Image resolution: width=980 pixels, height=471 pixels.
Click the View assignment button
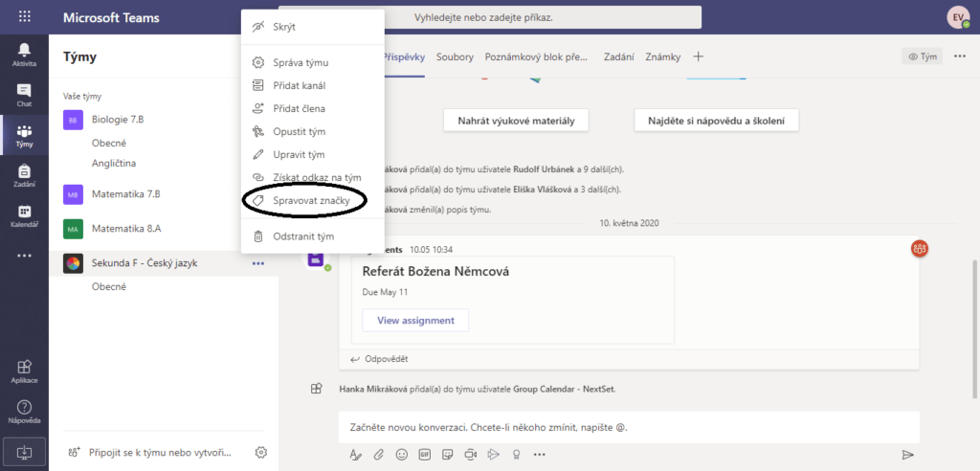coord(415,320)
